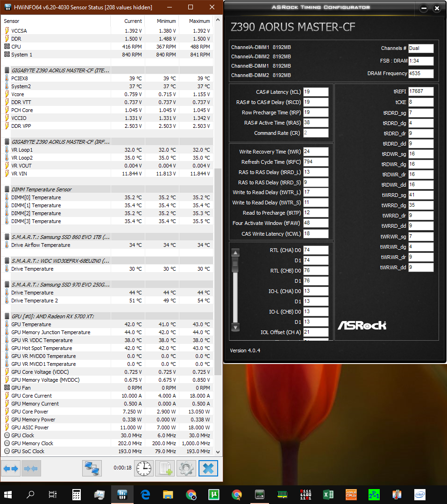Click the RTL list scrollbar thumb
447x504 pixels.
pos(235,265)
